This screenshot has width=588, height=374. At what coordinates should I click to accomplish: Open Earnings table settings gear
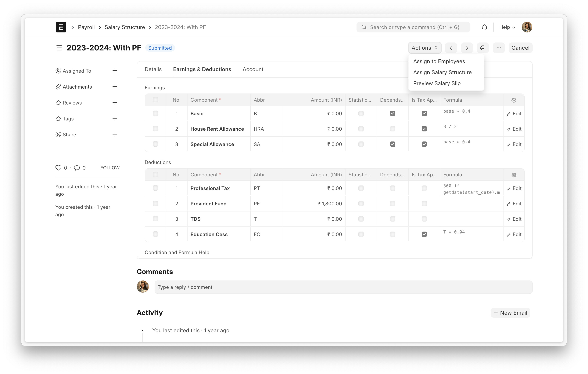coord(514,100)
